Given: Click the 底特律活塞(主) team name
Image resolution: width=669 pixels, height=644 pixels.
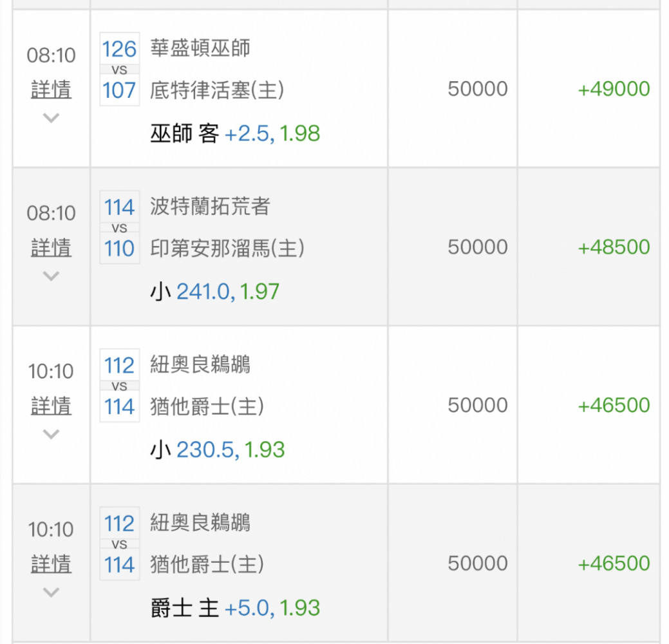Looking at the screenshot, I should (x=217, y=90).
